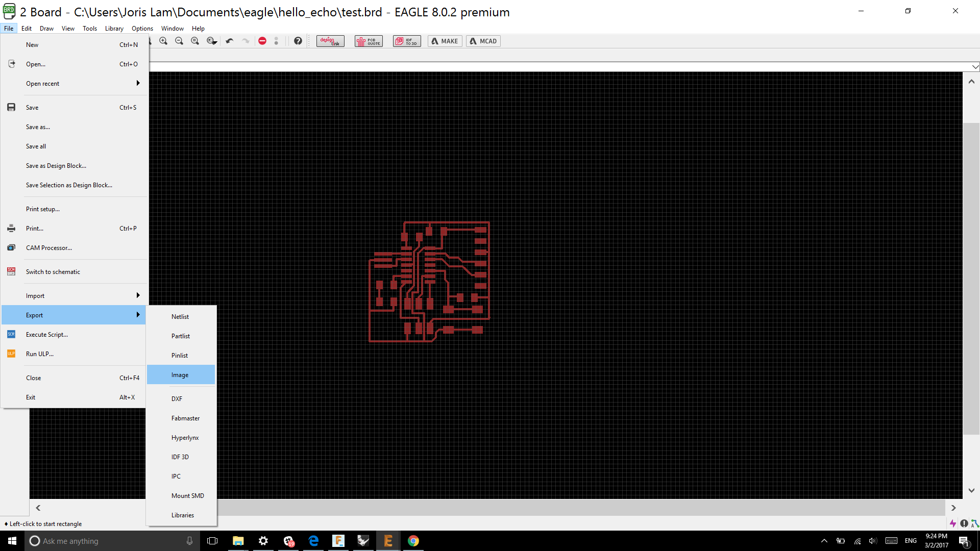Click Run ULP in the File menu

click(x=40, y=354)
